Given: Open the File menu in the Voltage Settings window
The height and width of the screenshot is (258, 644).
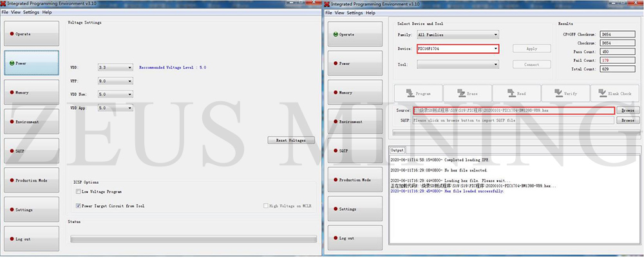Looking at the screenshot, I should pos(5,13).
